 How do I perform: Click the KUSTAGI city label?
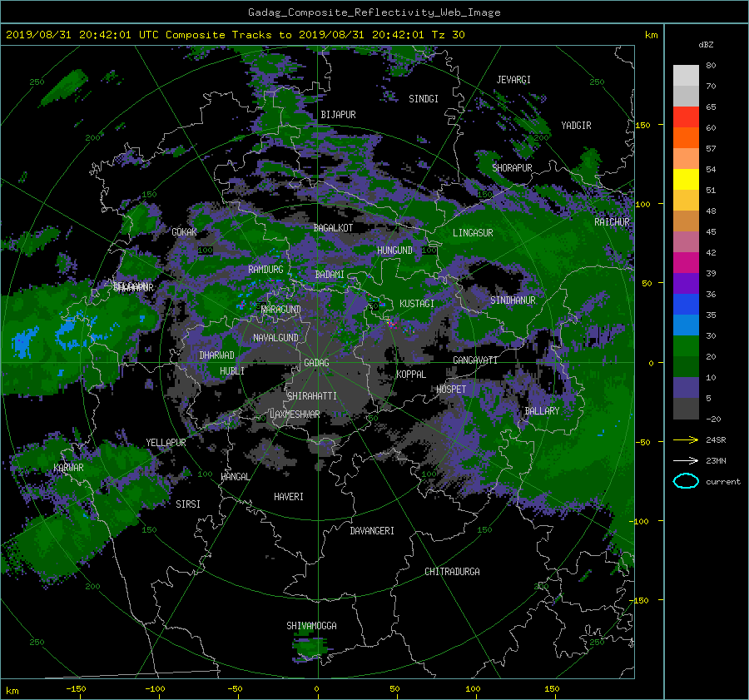(417, 304)
